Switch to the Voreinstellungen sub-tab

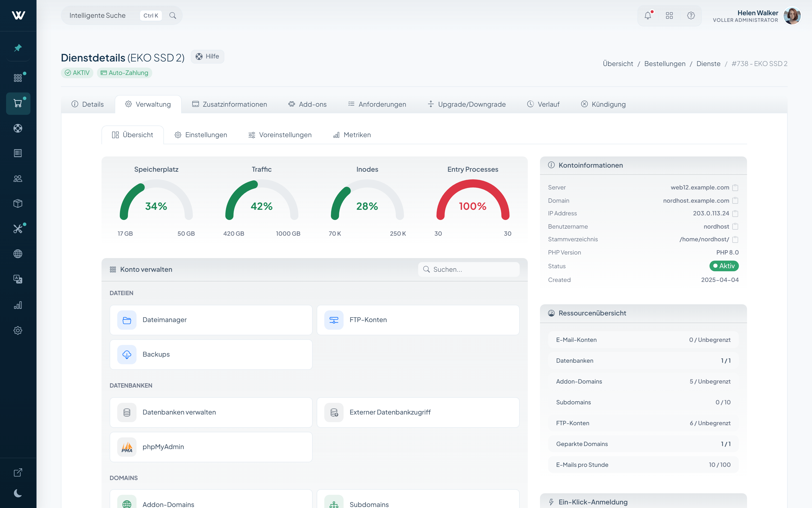click(x=280, y=135)
